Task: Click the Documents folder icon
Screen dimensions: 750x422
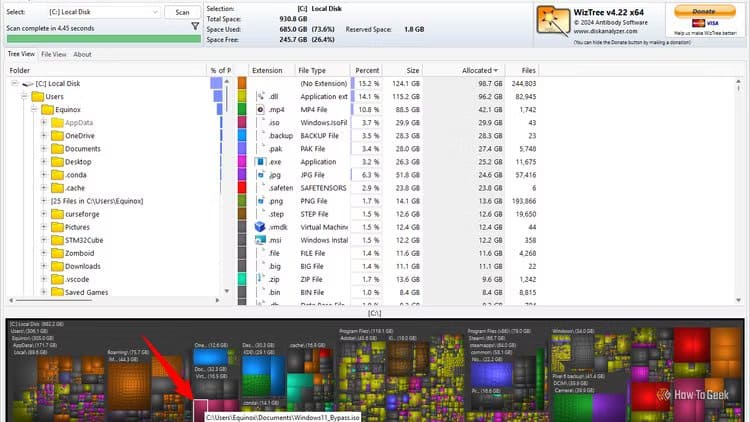Action: point(57,149)
